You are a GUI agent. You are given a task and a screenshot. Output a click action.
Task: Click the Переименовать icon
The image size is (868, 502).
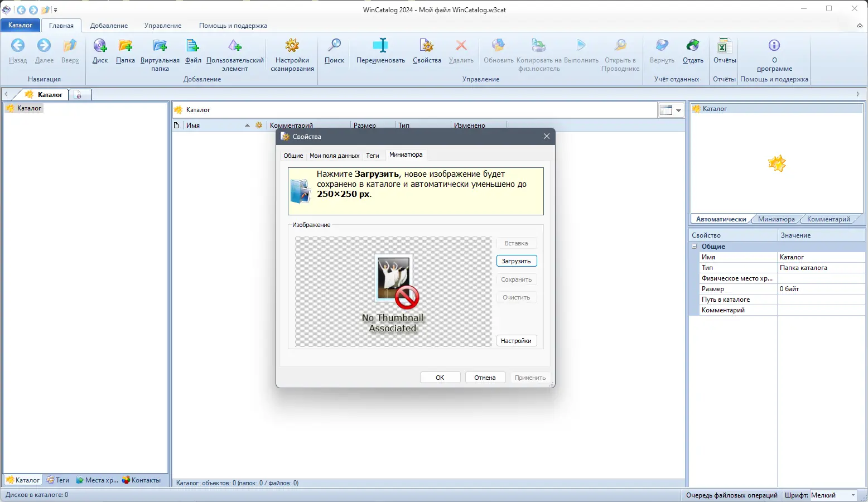pos(380,51)
